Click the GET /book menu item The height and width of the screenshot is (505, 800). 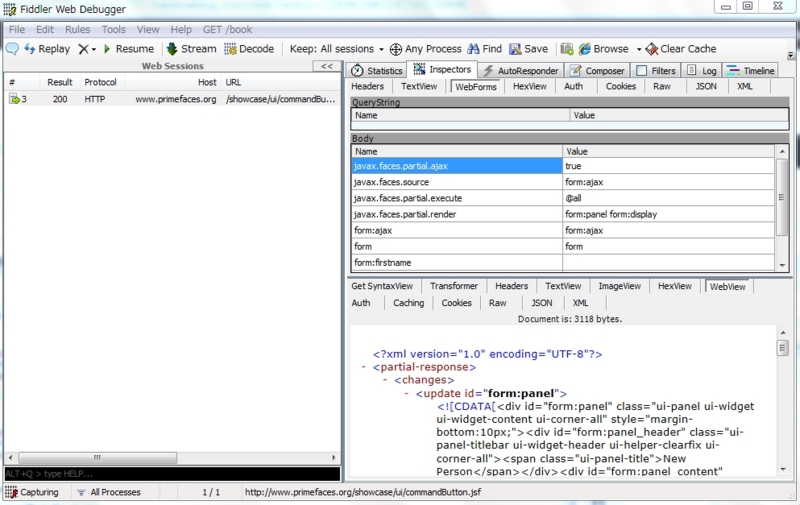point(228,30)
